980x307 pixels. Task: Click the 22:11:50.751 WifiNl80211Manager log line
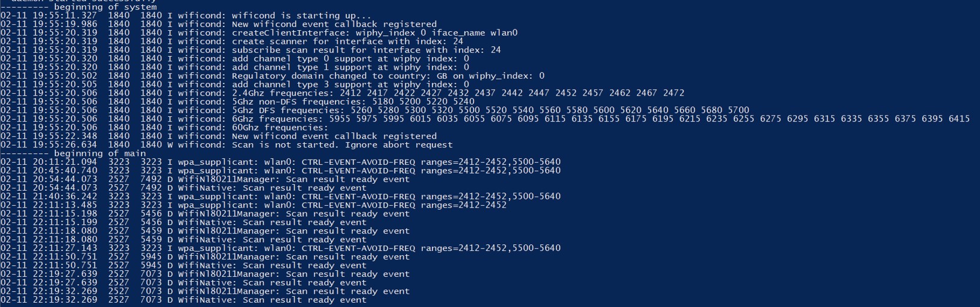click(x=205, y=256)
